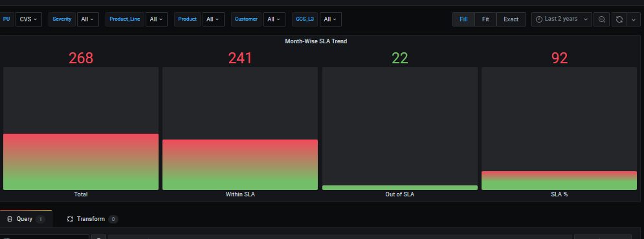Click the Within SLA value 241
Viewport: 644px width, 239px height.
pos(240,58)
